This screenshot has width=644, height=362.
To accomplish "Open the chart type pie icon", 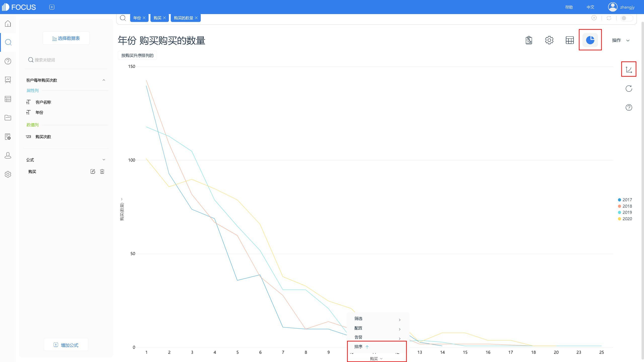I will point(590,40).
